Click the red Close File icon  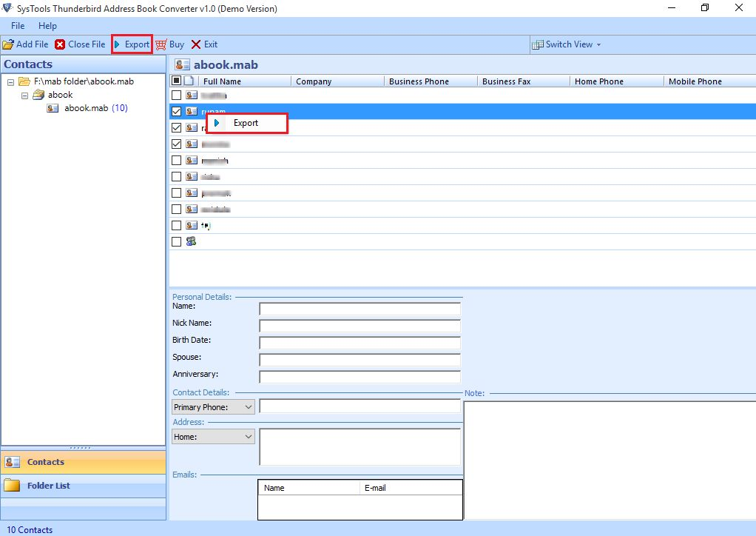(x=60, y=44)
